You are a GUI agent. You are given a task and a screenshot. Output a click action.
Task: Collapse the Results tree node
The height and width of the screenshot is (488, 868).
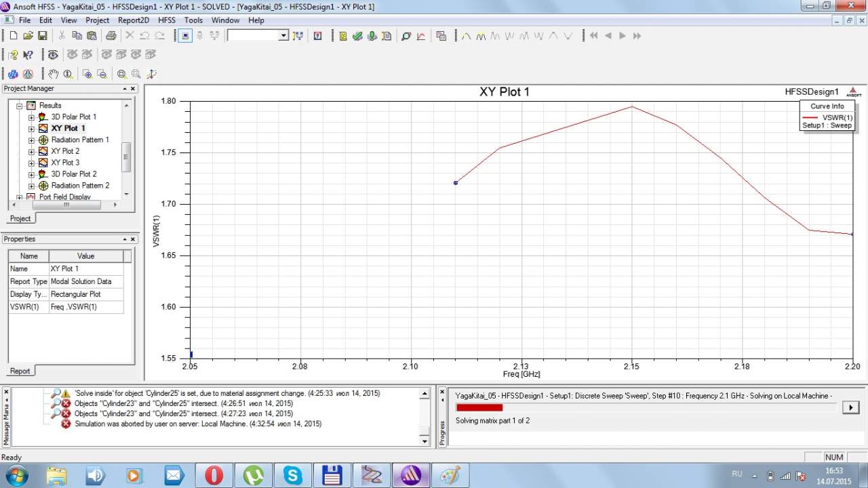(20, 106)
